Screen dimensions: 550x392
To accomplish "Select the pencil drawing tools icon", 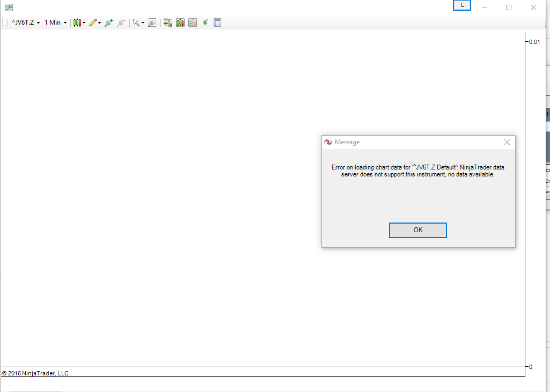I will point(93,23).
